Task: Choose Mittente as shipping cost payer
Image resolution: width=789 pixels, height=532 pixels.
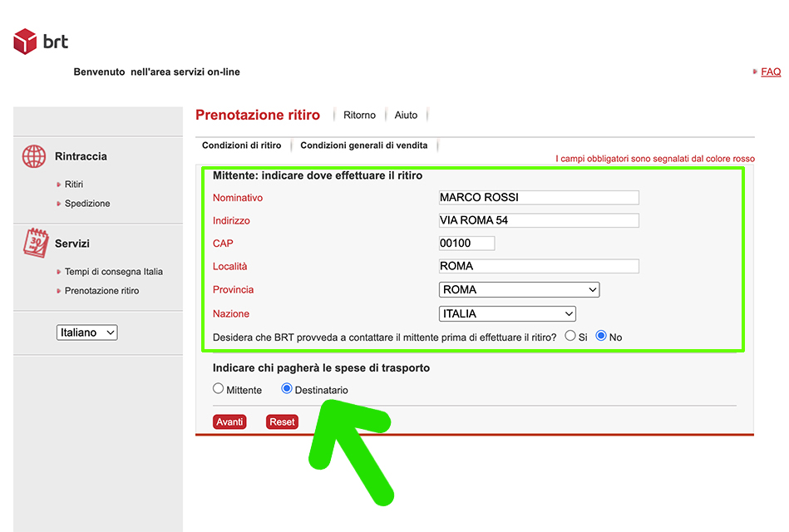Action: 219,389
